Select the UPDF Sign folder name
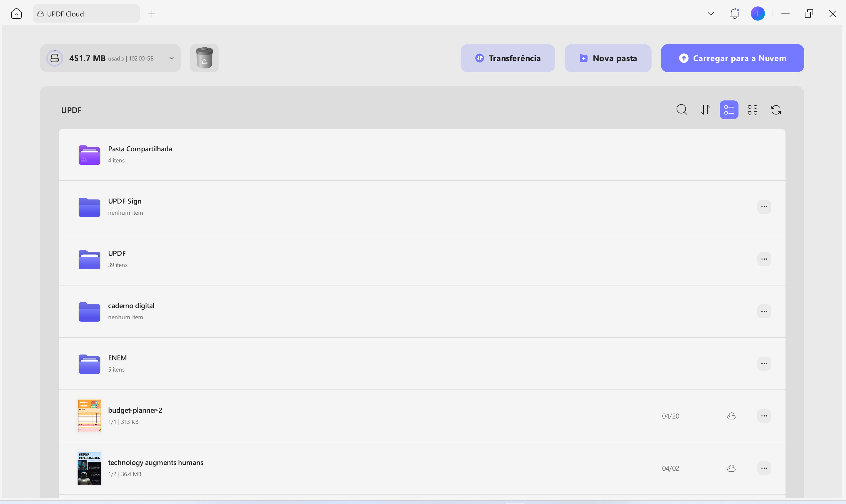Viewport: 846px width, 504px height. click(125, 201)
